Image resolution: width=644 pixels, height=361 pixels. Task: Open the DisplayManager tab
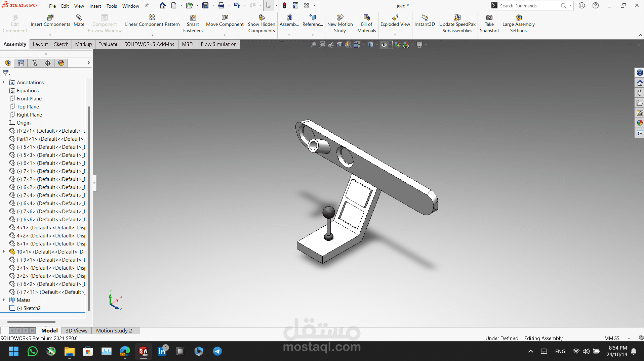click(x=61, y=63)
